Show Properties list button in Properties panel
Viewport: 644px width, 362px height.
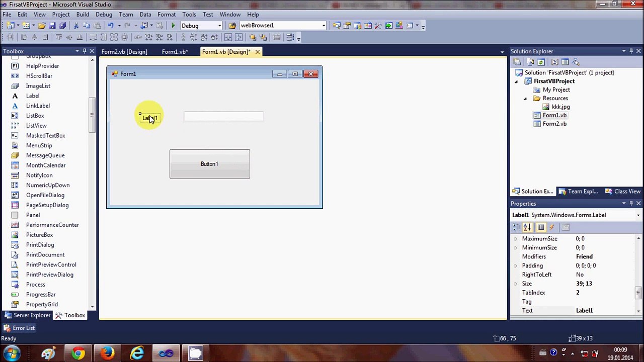click(x=541, y=227)
